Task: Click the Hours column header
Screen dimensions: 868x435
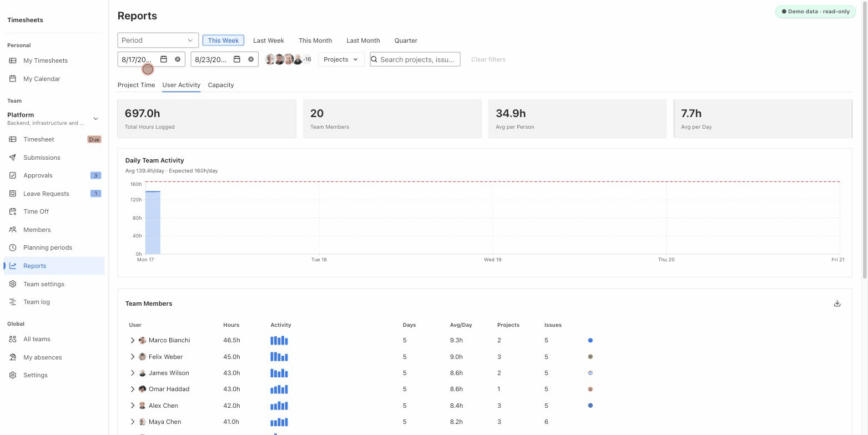Action: tap(231, 325)
